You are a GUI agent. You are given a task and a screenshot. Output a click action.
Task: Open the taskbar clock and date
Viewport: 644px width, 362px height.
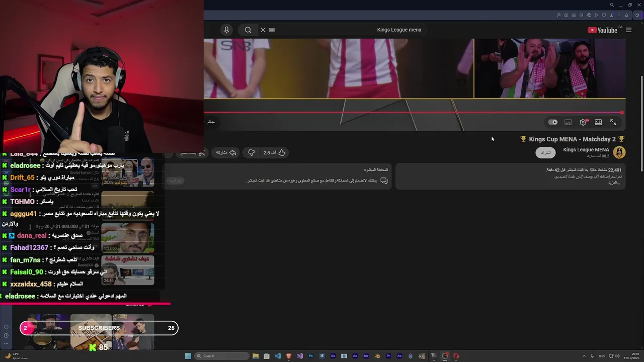point(631,356)
